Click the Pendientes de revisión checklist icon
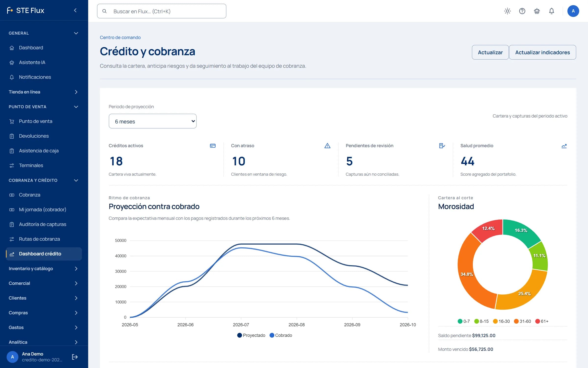Image resolution: width=588 pixels, height=368 pixels. (x=442, y=146)
